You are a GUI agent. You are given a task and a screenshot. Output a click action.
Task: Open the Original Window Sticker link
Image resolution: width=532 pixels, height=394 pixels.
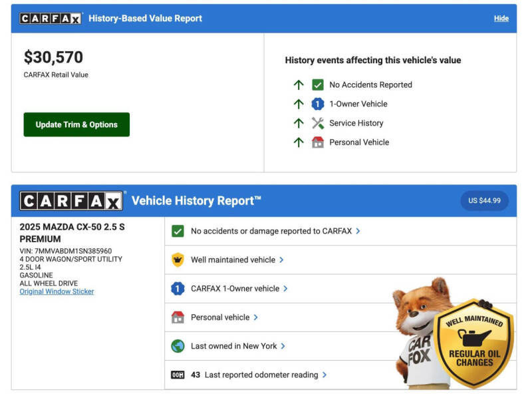(x=57, y=292)
